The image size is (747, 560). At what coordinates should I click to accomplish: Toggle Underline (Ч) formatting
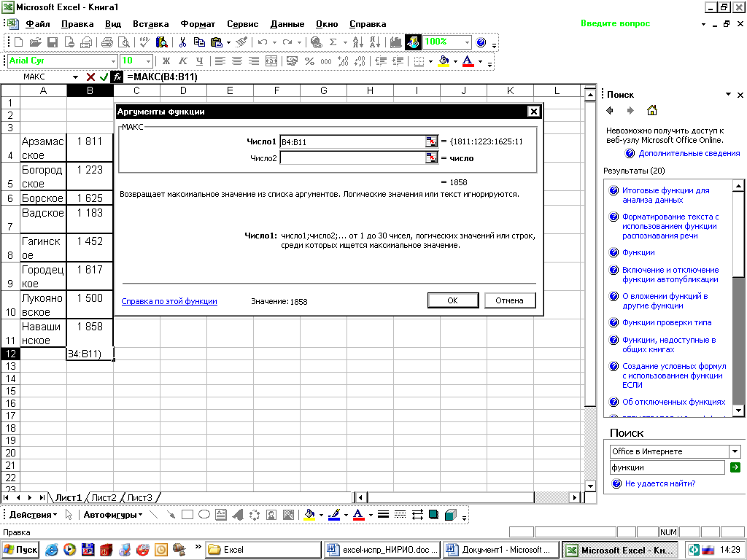tap(200, 61)
